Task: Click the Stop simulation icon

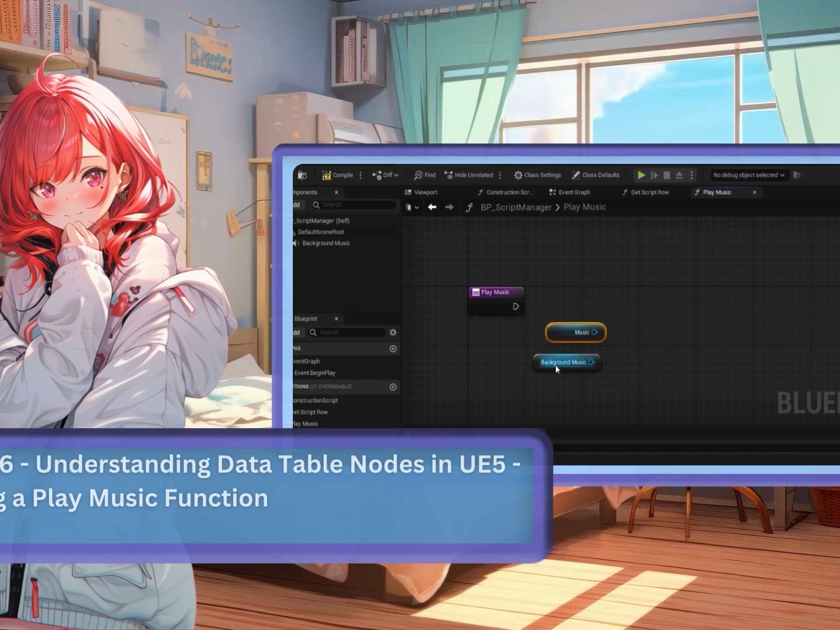Action: (x=667, y=175)
